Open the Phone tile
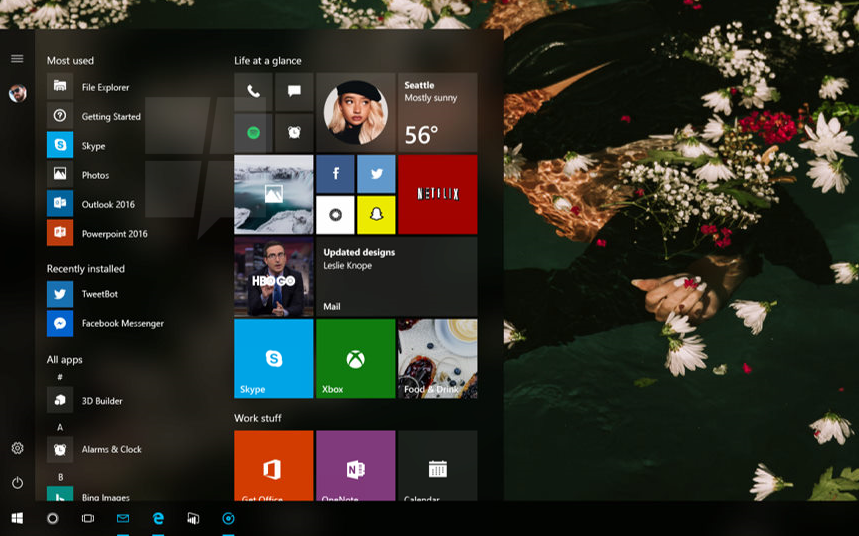This screenshot has width=859, height=536. tap(253, 92)
